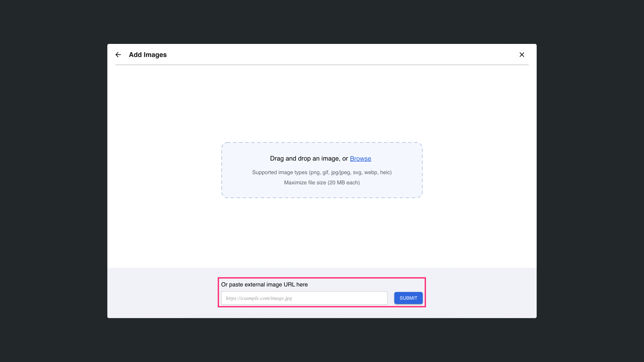Image resolution: width=644 pixels, height=362 pixels.
Task: Click the Add Images title text
Action: (x=148, y=55)
